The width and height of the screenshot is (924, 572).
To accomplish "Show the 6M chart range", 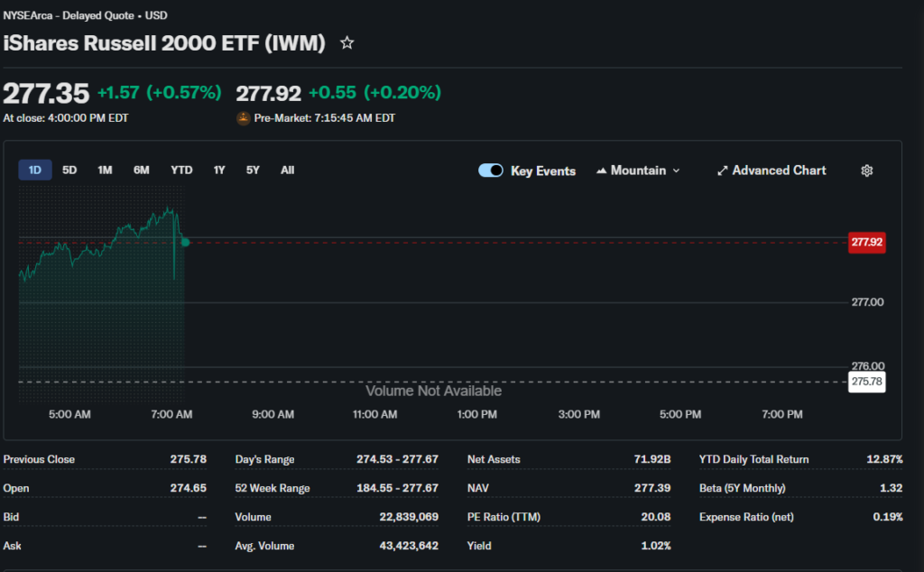I will point(142,170).
